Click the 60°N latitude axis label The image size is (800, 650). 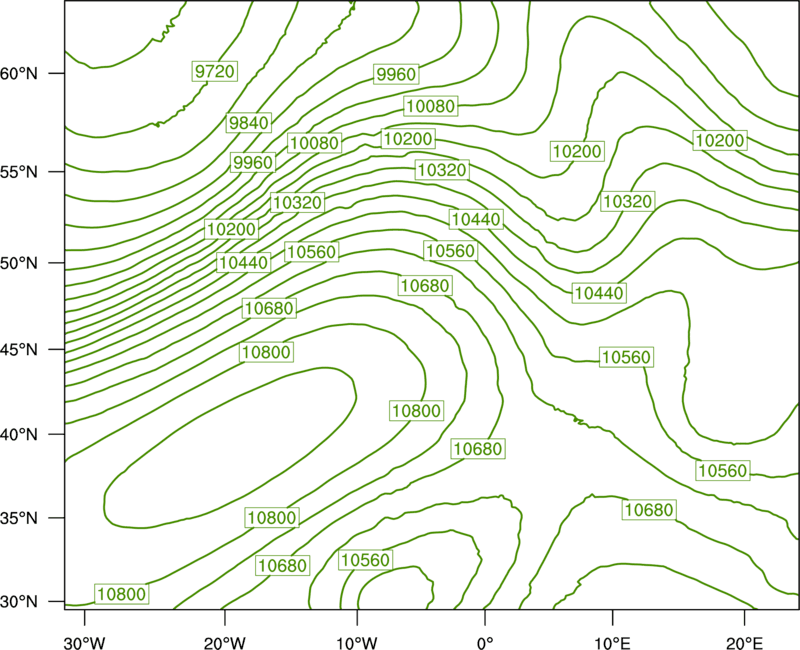tap(19, 74)
